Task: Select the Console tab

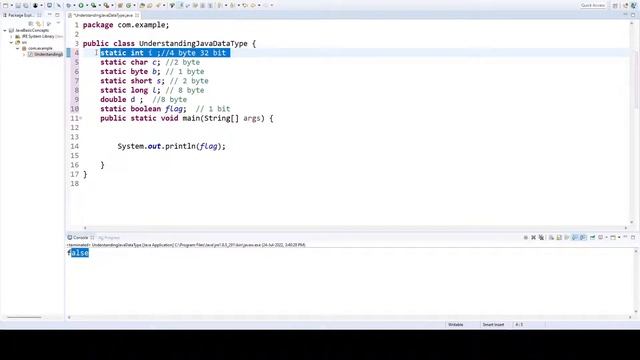Action: tap(80, 238)
